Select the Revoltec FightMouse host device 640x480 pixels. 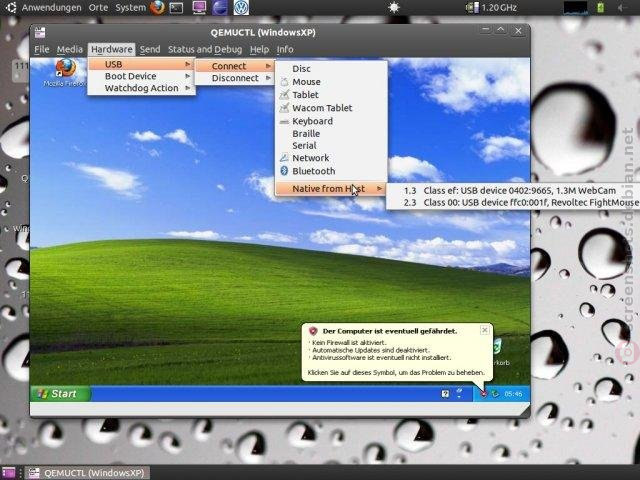point(513,202)
